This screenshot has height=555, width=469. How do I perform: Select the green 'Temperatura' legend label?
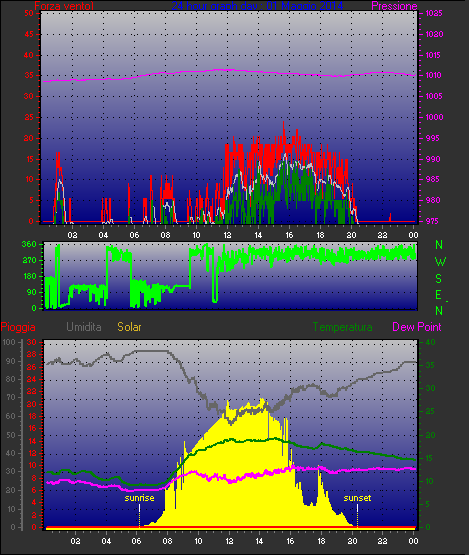click(x=343, y=327)
